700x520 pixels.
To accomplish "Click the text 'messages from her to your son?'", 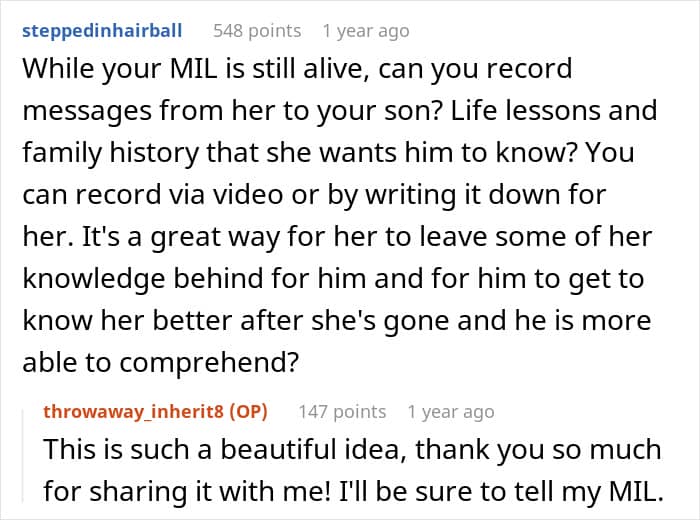I will (x=232, y=112).
